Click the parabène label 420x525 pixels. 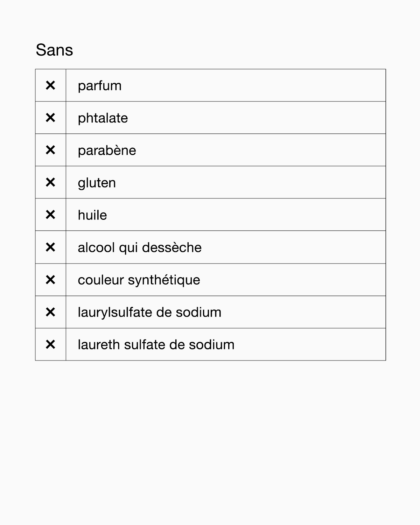pos(107,150)
